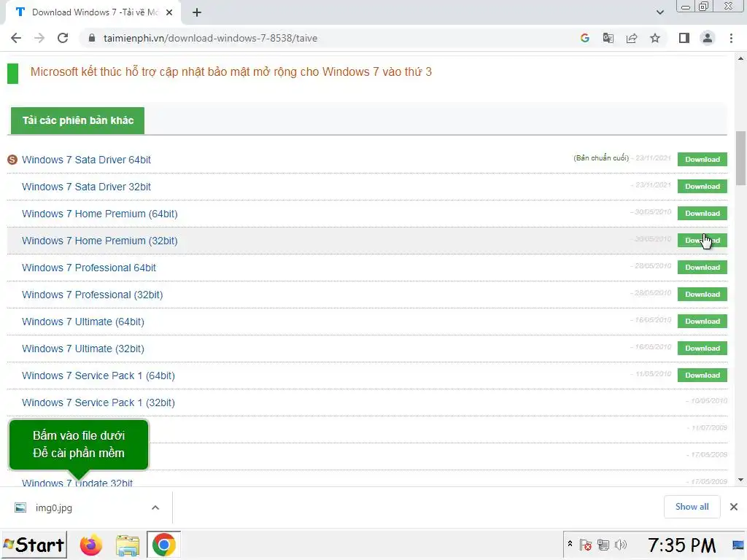Open the Start menu
The image size is (747, 560).
tap(34, 545)
